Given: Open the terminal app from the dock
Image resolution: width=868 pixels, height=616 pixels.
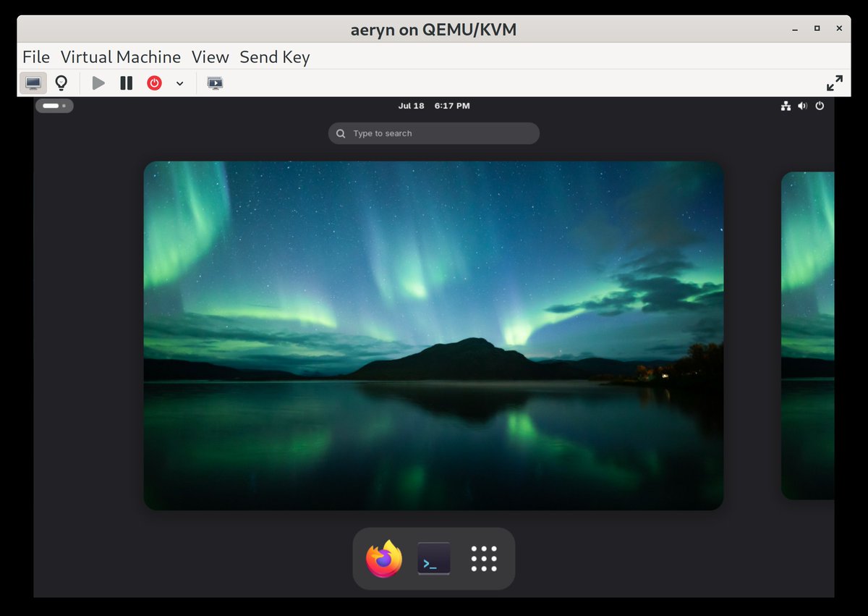Looking at the screenshot, I should click(x=433, y=558).
